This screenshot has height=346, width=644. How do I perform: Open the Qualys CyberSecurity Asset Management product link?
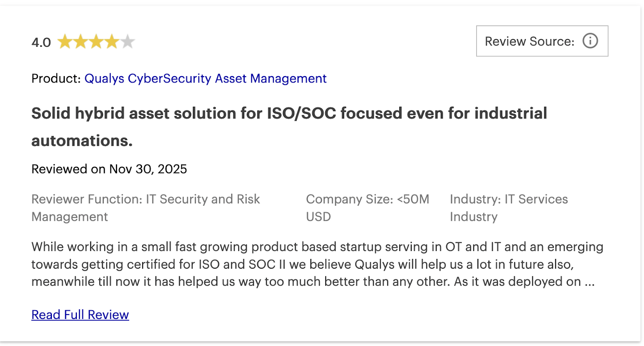[205, 79]
